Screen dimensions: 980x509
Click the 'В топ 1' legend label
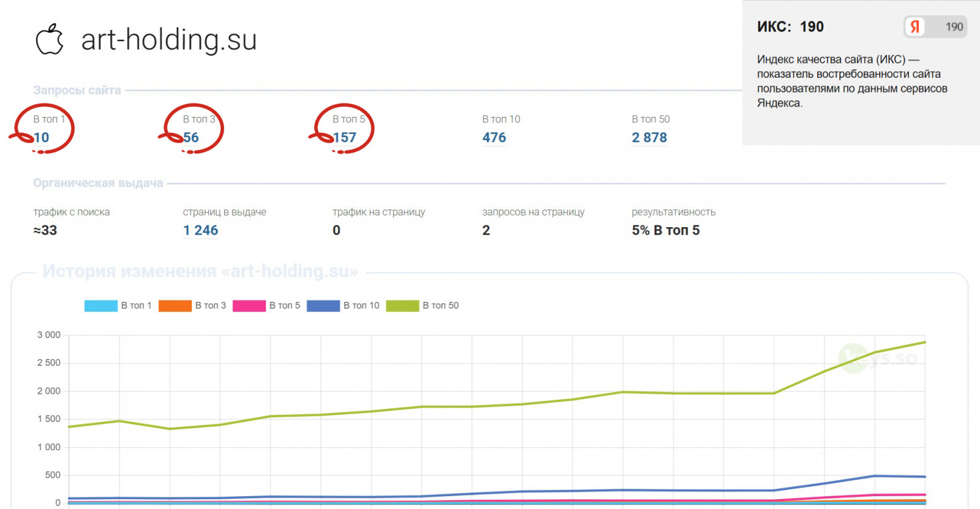(x=136, y=306)
